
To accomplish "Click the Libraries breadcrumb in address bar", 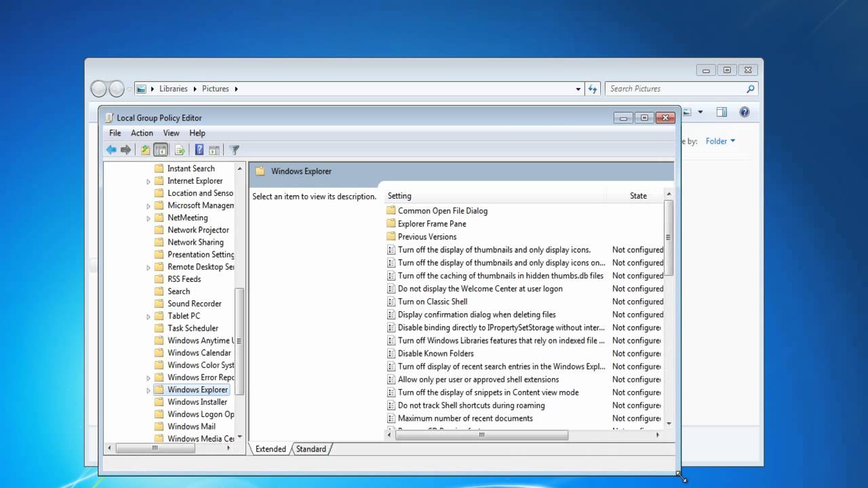I will pyautogui.click(x=174, y=89).
